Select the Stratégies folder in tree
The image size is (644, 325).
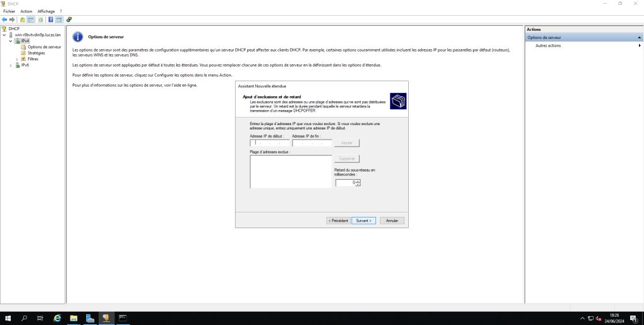click(x=36, y=53)
